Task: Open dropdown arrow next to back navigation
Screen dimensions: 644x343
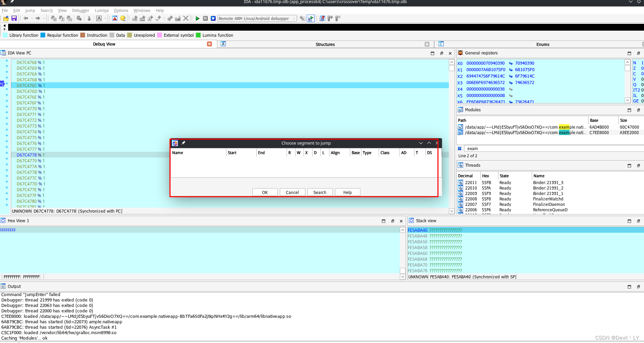Action: [x=32, y=18]
